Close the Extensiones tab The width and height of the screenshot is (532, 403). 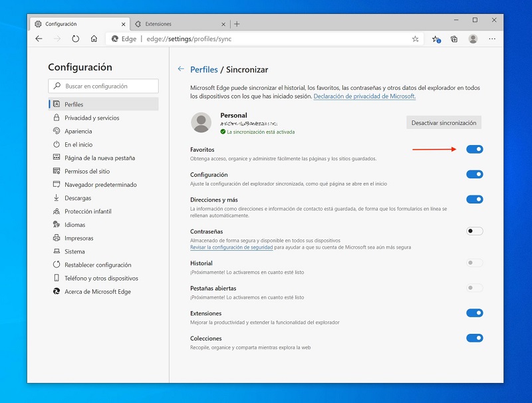tap(223, 24)
